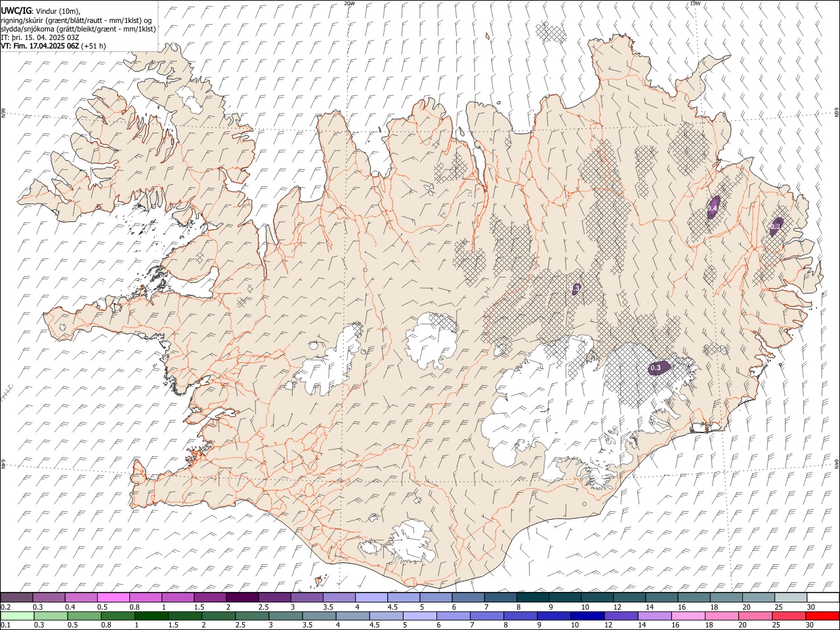This screenshot has height=630, width=840.
Task: Select the lower legend swatch between 25 and 30
Action: (x=789, y=616)
